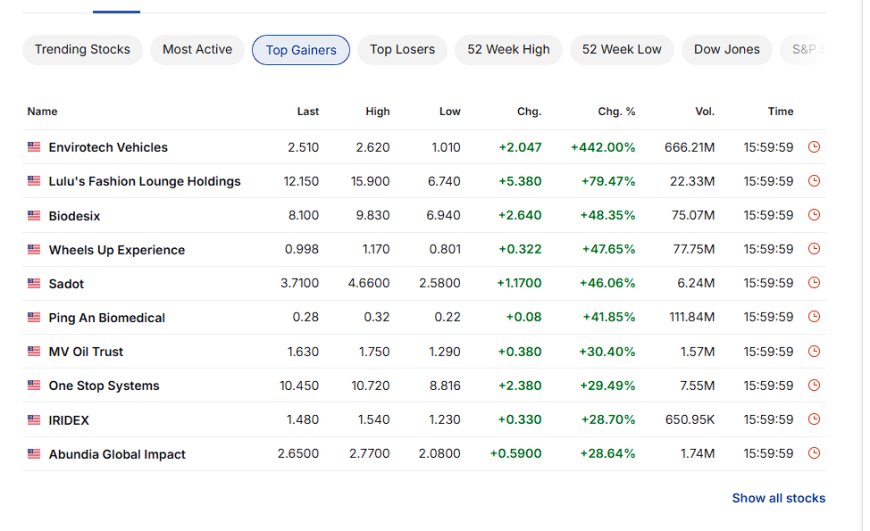Viewport: 870px width, 531px height.
Task: Show the 52 Week High list
Action: 508,49
